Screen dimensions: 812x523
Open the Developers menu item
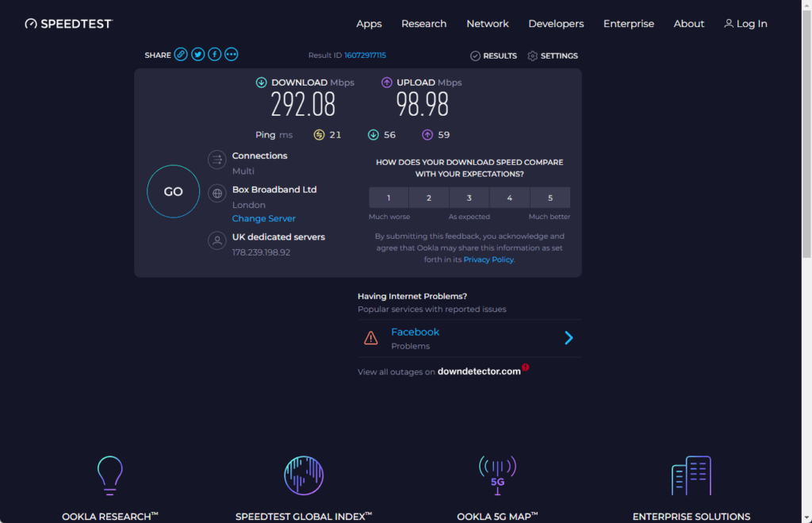556,24
